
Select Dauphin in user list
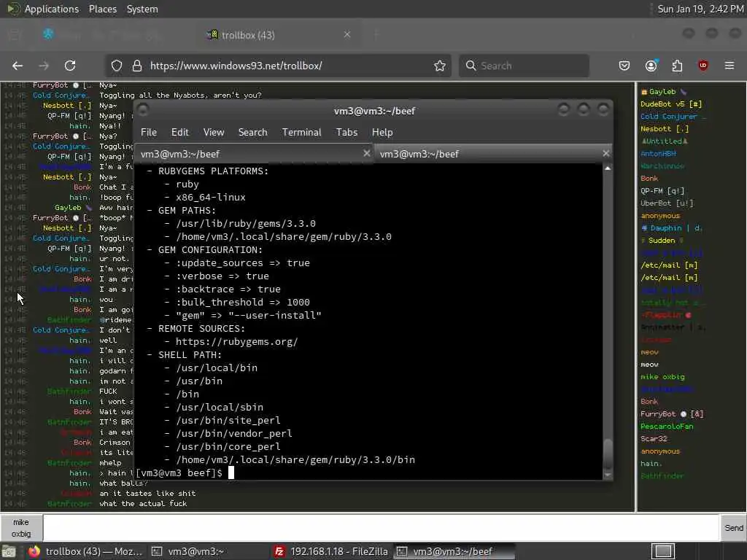click(671, 227)
